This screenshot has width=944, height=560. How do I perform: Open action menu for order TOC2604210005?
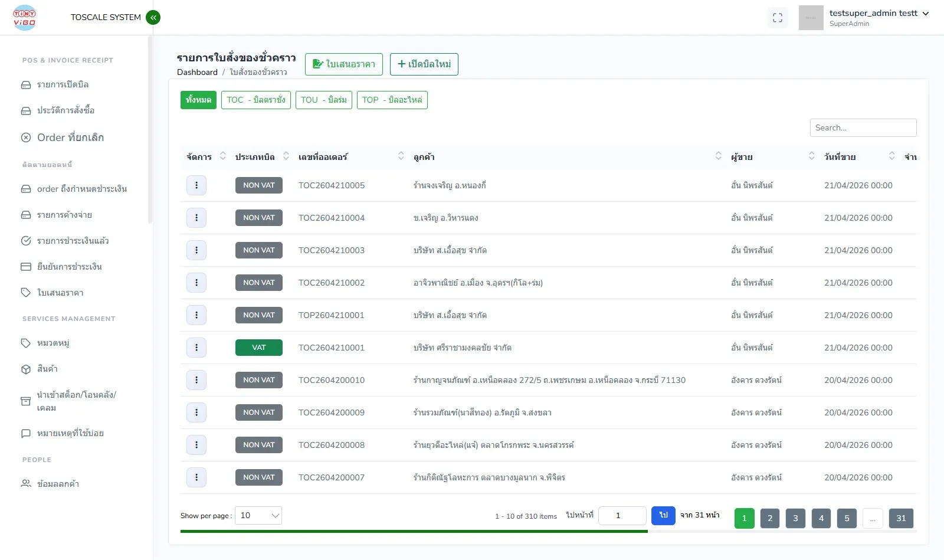coord(196,185)
